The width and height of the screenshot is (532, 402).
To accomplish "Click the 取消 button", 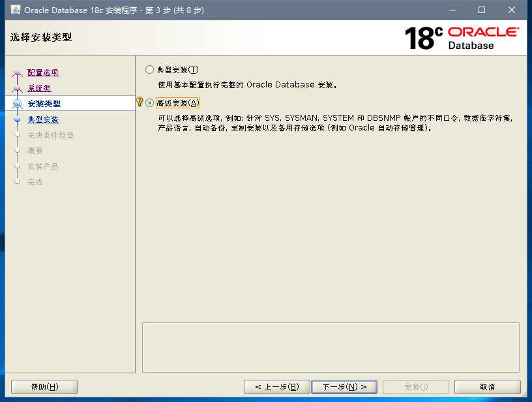I will tap(487, 387).
